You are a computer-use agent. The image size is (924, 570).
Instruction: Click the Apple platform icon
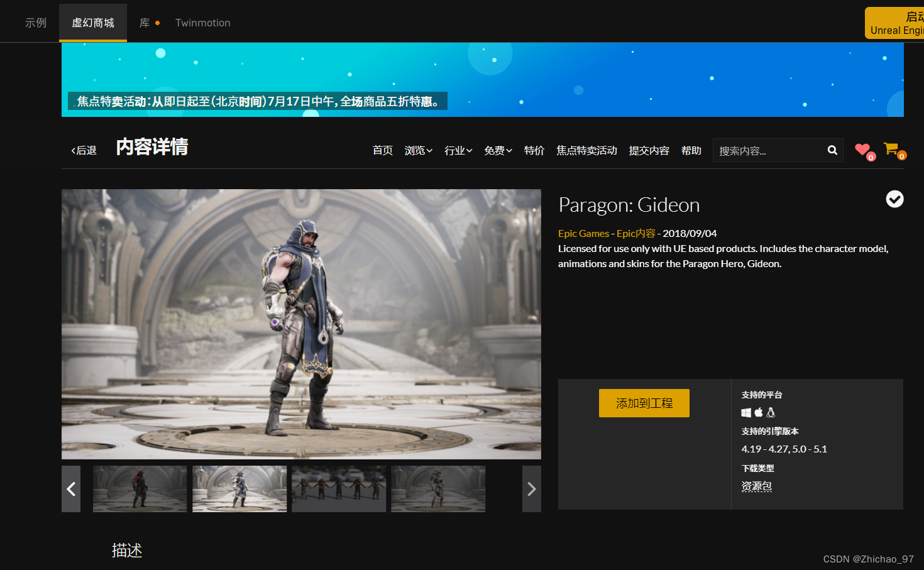pyautogui.click(x=759, y=412)
